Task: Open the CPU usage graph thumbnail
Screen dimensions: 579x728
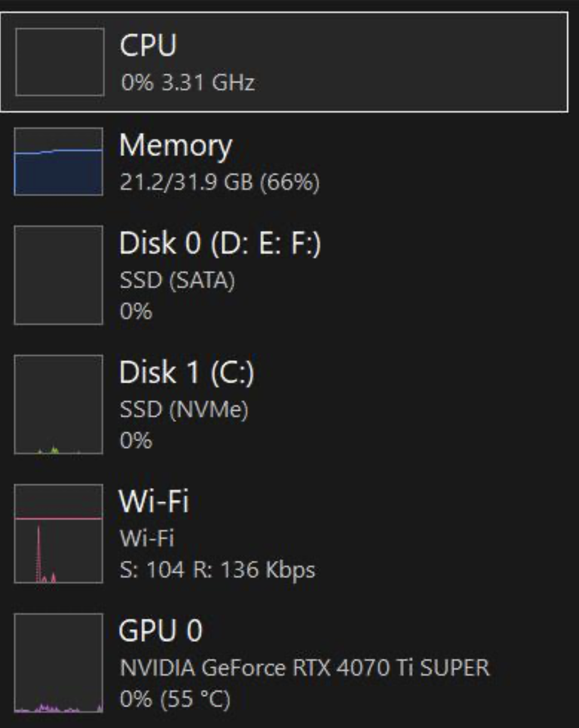Action: 60,62
